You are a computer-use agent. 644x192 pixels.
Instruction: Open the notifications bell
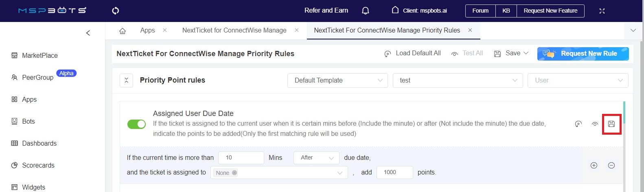[x=365, y=11]
